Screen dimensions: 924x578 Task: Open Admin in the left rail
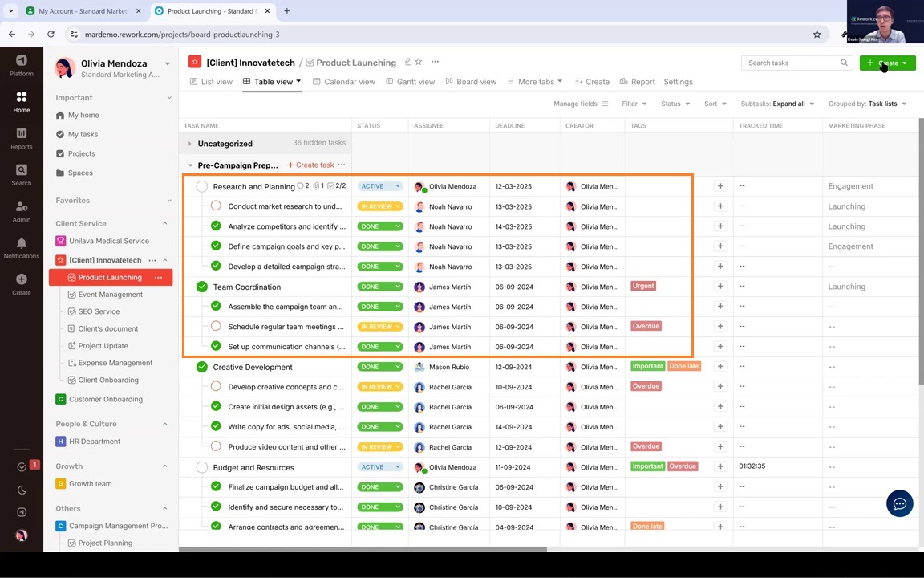pyautogui.click(x=21, y=212)
